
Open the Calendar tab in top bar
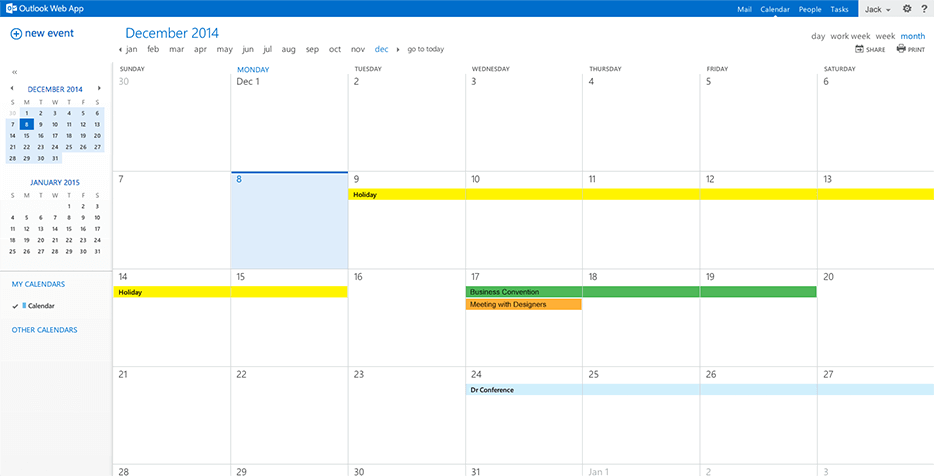point(775,10)
